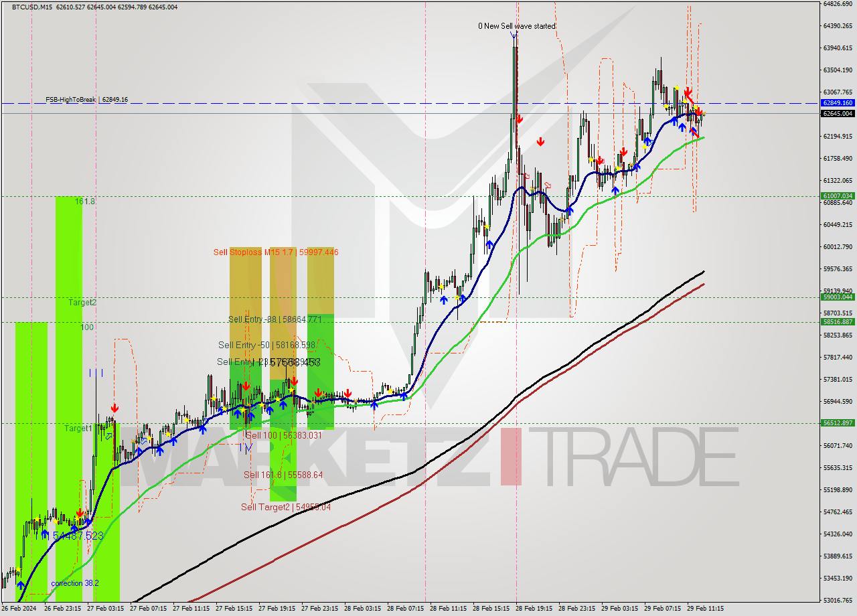Select the 'correction 38.2' label
This screenshot has width=857, height=616.
pyautogui.click(x=75, y=583)
